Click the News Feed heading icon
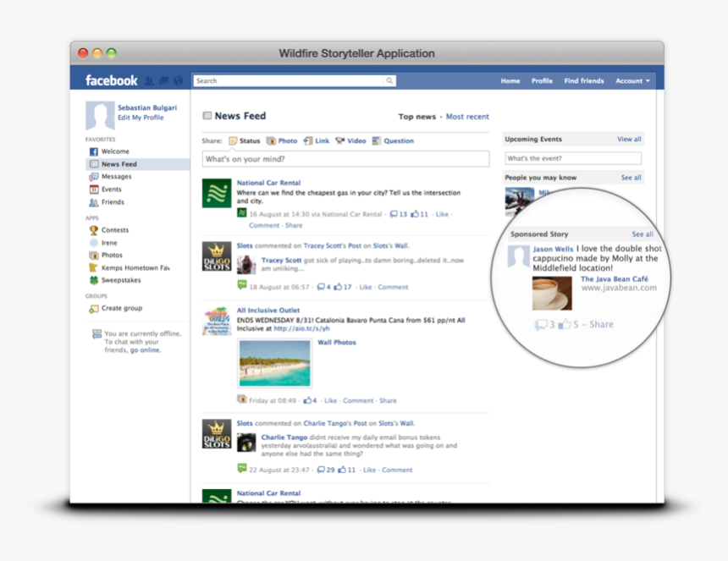Screen dimensions: 728x561 [207, 116]
